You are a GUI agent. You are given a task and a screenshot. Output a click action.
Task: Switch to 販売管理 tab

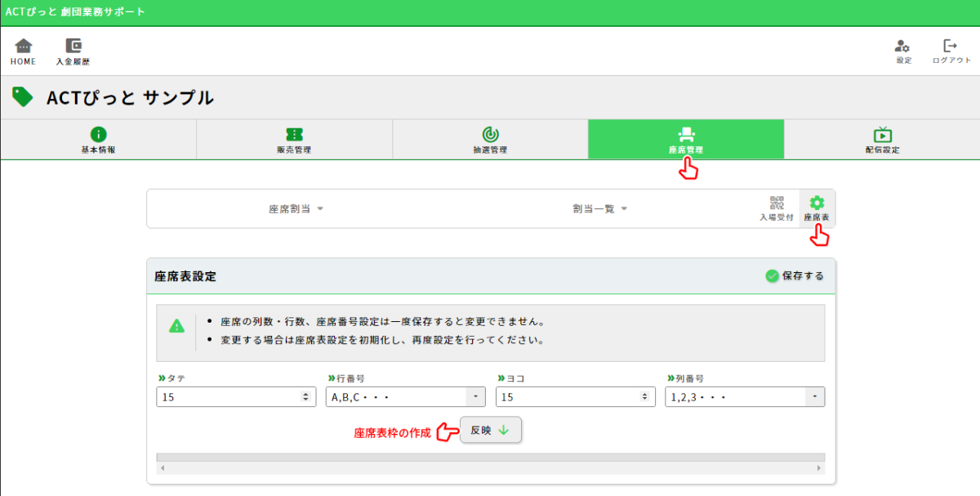tap(294, 140)
